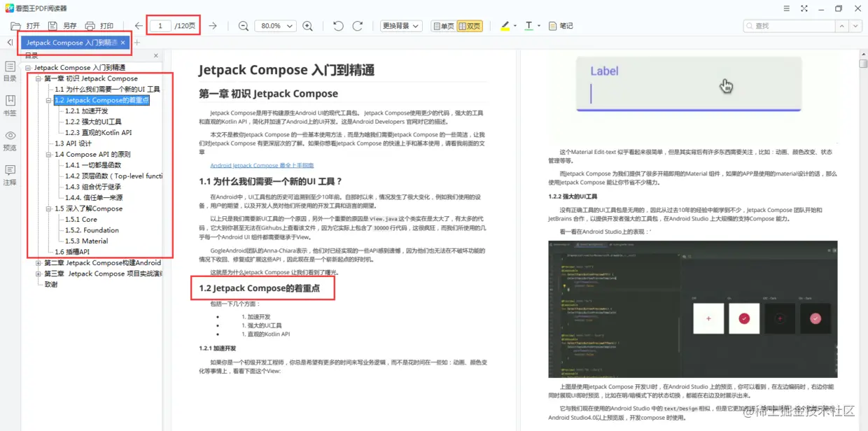
Task: Select outline item 致谢
Action: pos(51,285)
